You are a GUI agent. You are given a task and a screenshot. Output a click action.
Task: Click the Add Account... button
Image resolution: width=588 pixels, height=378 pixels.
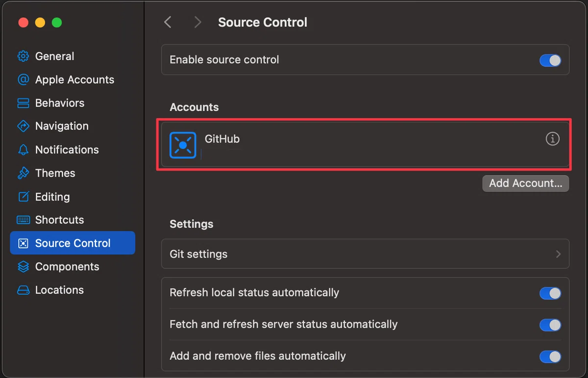pos(526,184)
